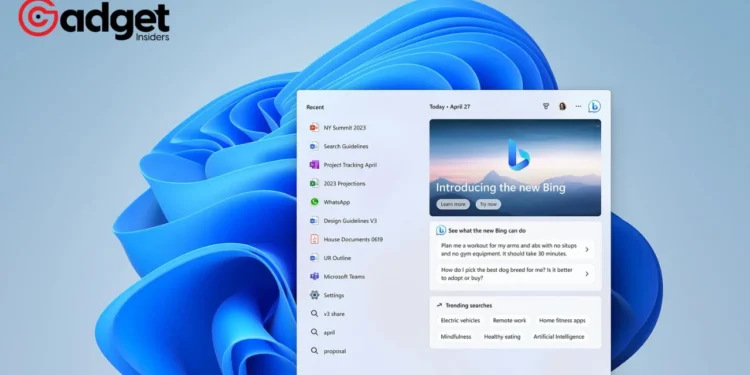Launch WhatsApp via its green icon
The image size is (750, 375).
[314, 202]
